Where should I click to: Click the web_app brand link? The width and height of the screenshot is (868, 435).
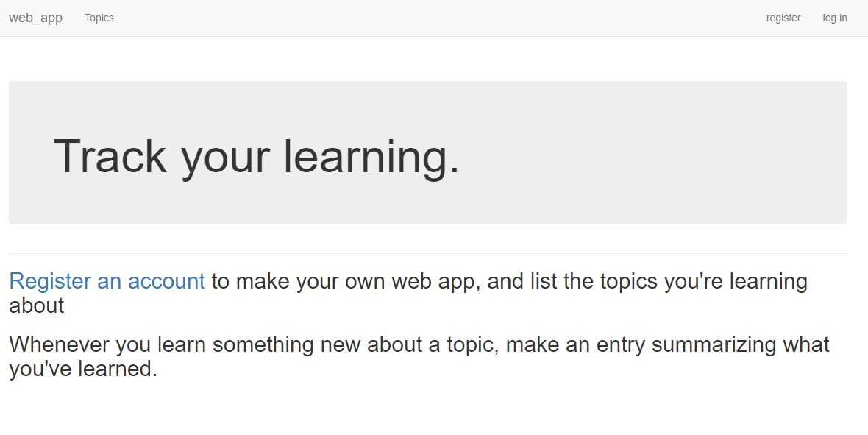[35, 18]
